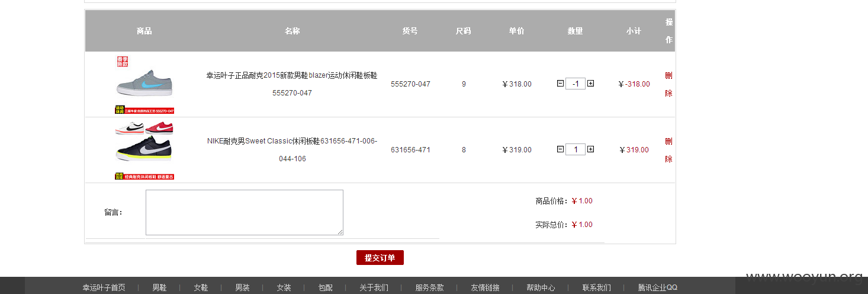The height and width of the screenshot is (294, 868).
Task: Submit the order with 提交订单 button
Action: pos(380,258)
